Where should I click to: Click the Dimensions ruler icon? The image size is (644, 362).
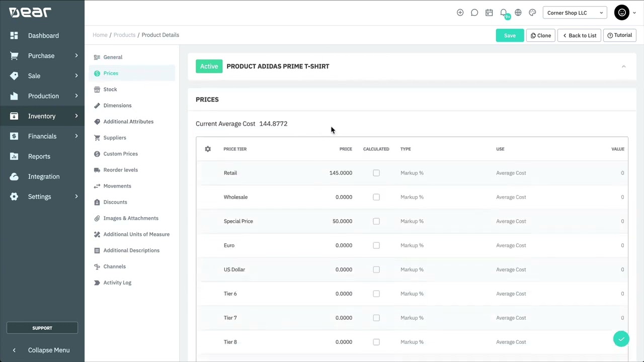tap(97, 106)
